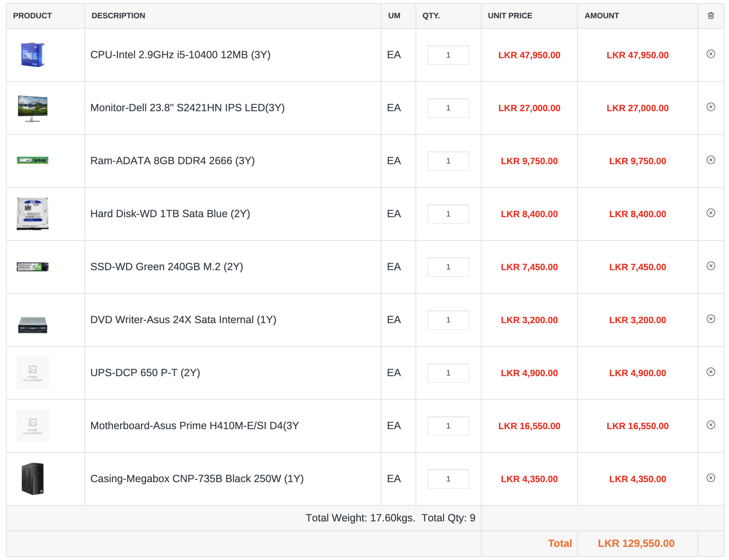Click the DESCRIPTION column header
729x560 pixels.
tap(118, 16)
